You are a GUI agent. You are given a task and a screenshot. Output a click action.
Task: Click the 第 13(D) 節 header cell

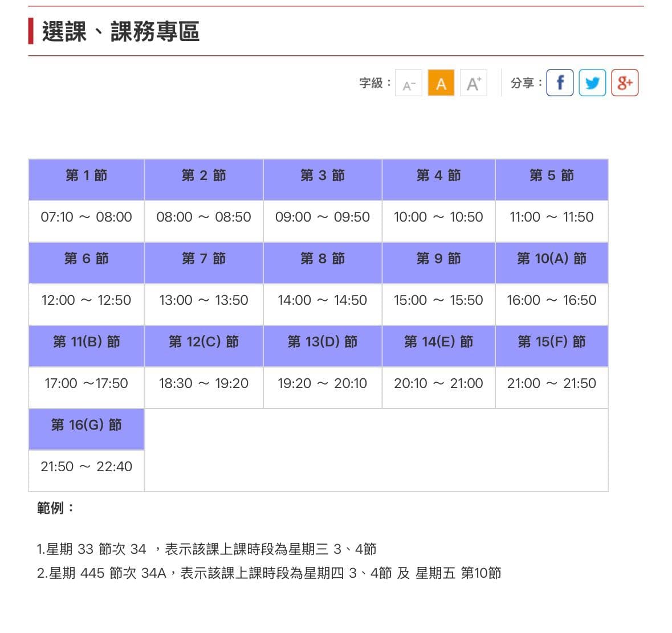click(x=323, y=346)
